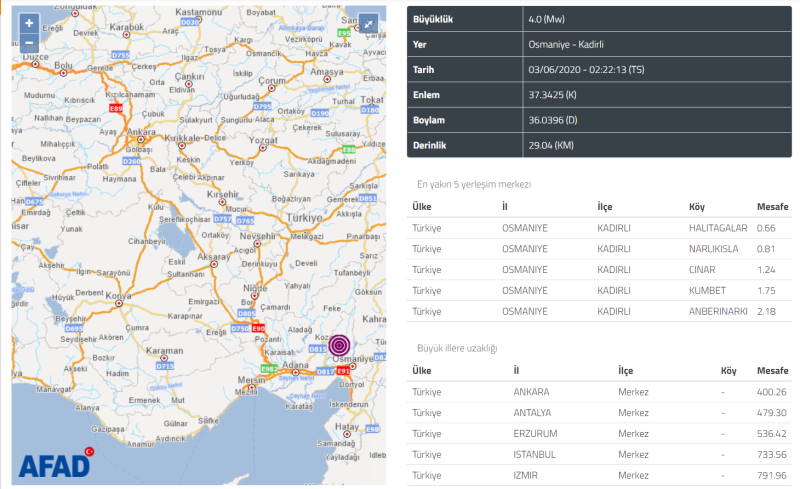Image resolution: width=800 pixels, height=489 pixels.
Task: Click the Adana city label on map
Action: pyautogui.click(x=293, y=367)
